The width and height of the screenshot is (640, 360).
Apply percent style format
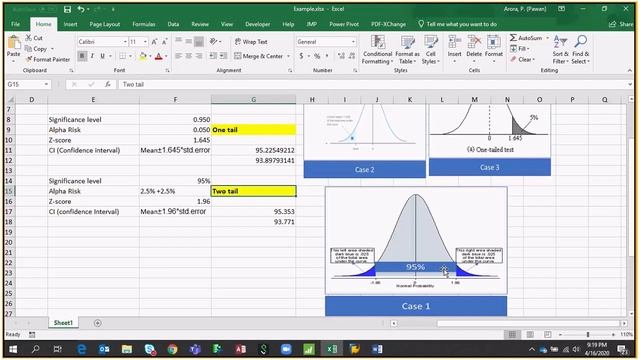point(317,56)
